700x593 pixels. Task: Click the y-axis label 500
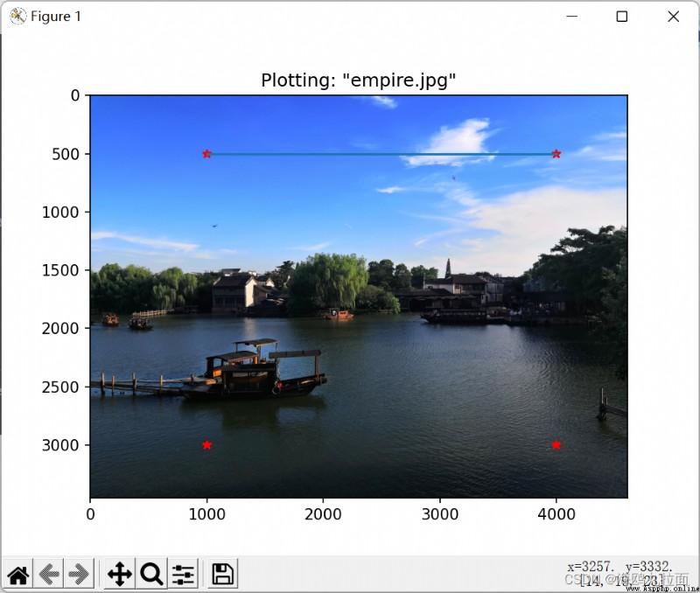point(66,154)
